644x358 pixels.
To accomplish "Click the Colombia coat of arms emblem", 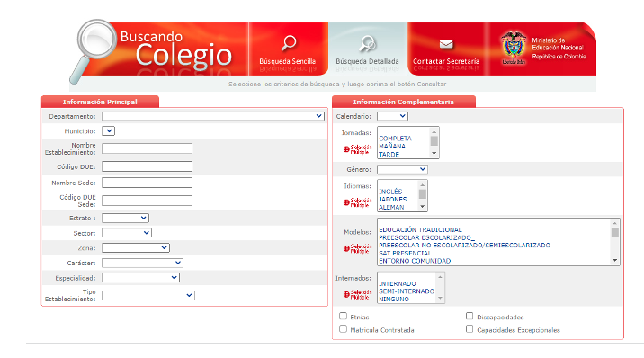I will [514, 48].
